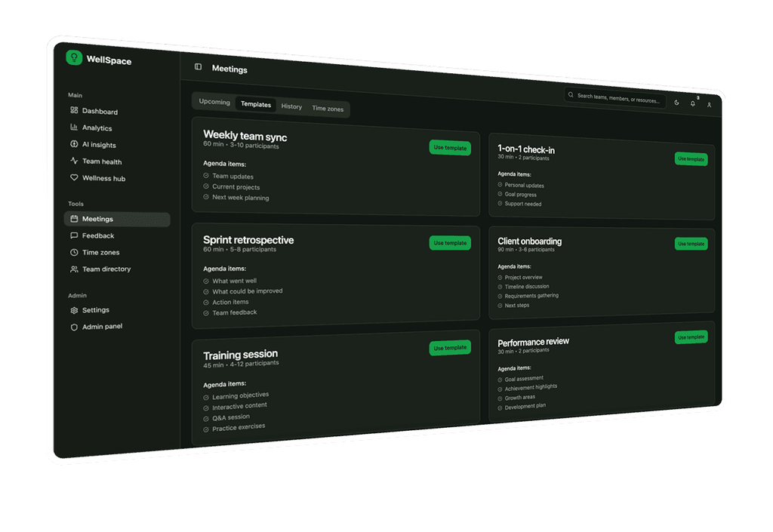Click the Support needed agenda item

point(523,204)
